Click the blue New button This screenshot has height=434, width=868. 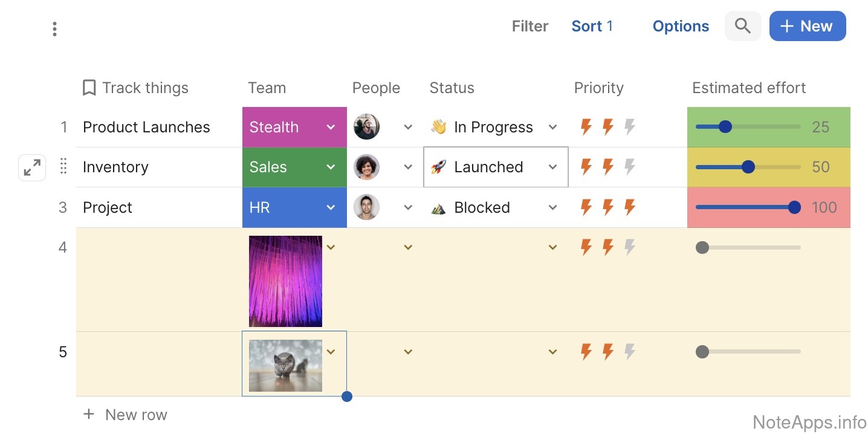pyautogui.click(x=807, y=26)
